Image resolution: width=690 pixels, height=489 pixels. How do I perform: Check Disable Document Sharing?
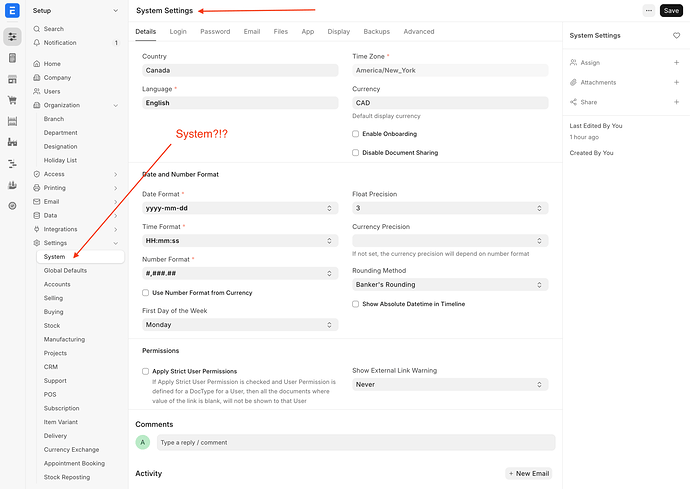point(356,153)
